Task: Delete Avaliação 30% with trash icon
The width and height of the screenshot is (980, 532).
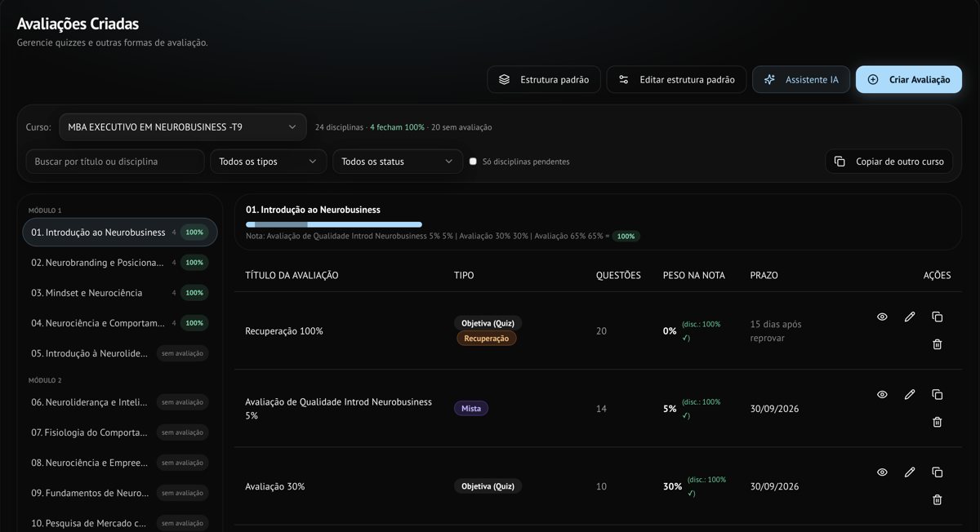Action: tap(938, 499)
